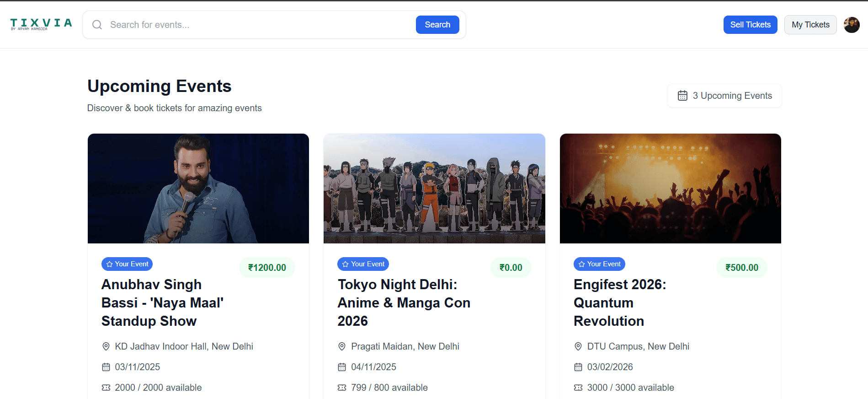Viewport: 868px width, 399px height.
Task: Click Your Event badge on Tokyo Night Delhi card
Action: pyautogui.click(x=363, y=264)
